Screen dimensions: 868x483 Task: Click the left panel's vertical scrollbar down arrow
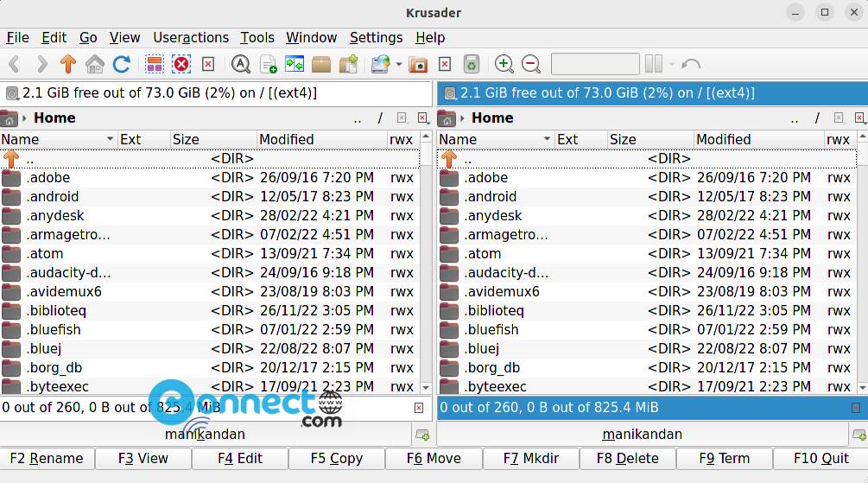[426, 388]
